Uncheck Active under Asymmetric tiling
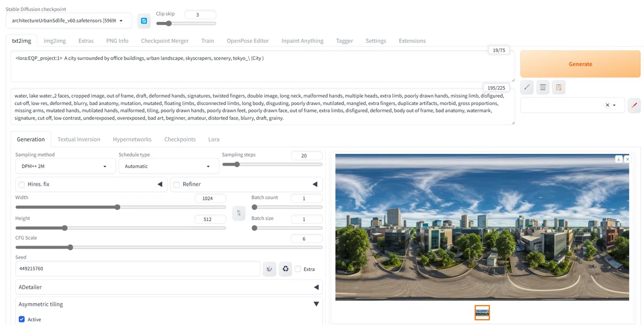This screenshot has height=325, width=644. pos(22,319)
